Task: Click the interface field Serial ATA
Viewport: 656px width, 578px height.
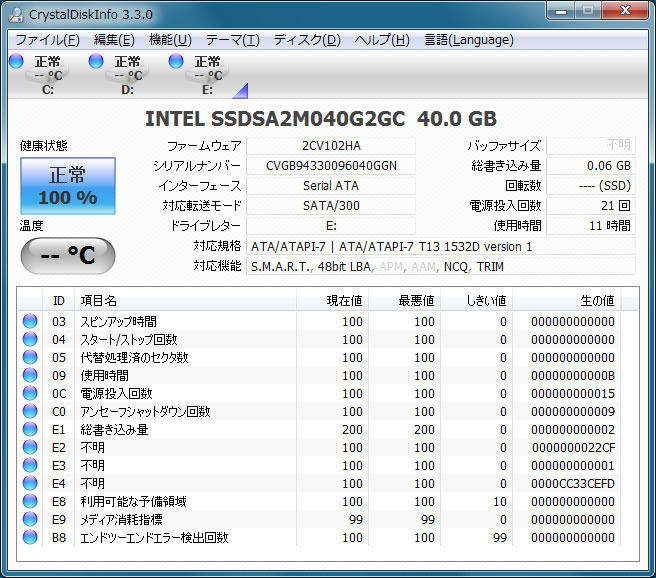Action: pos(331,186)
